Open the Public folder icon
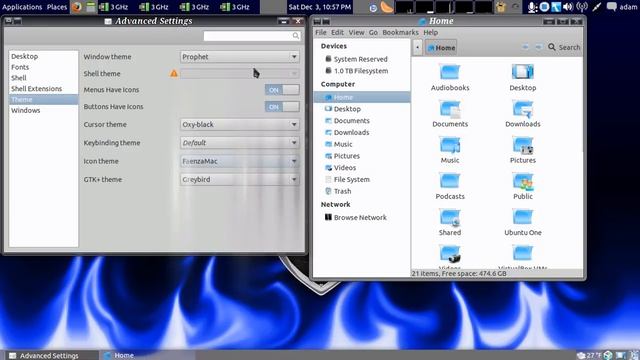 (x=522, y=181)
